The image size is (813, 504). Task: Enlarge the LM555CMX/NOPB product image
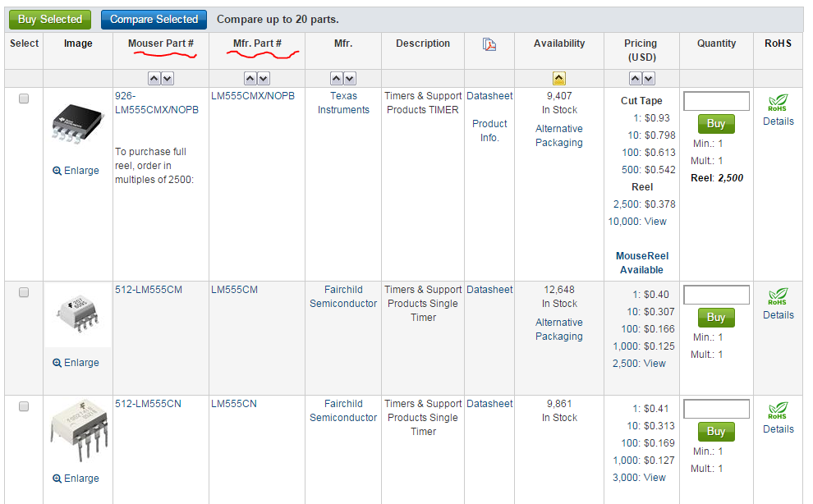tap(76, 171)
